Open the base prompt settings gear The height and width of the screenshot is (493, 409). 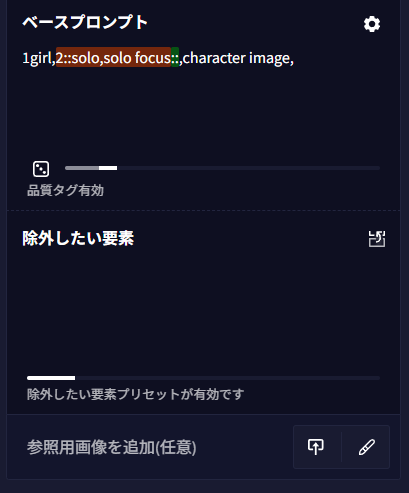[x=372, y=24]
